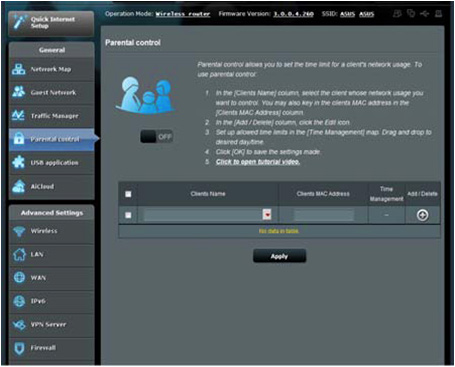Select the USB application menu item

tap(51, 163)
